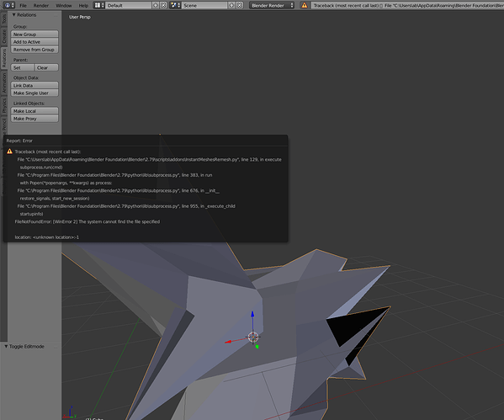Click the Clear parent button

[46, 67]
